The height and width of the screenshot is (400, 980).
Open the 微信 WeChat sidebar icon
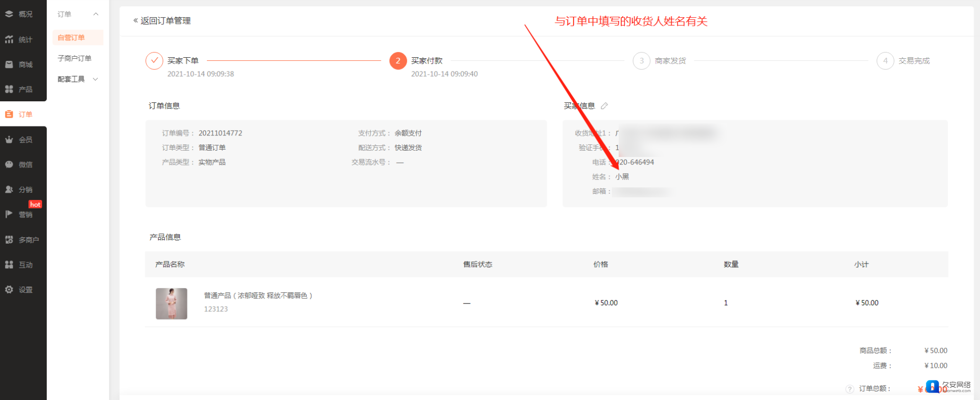pyautogui.click(x=9, y=164)
